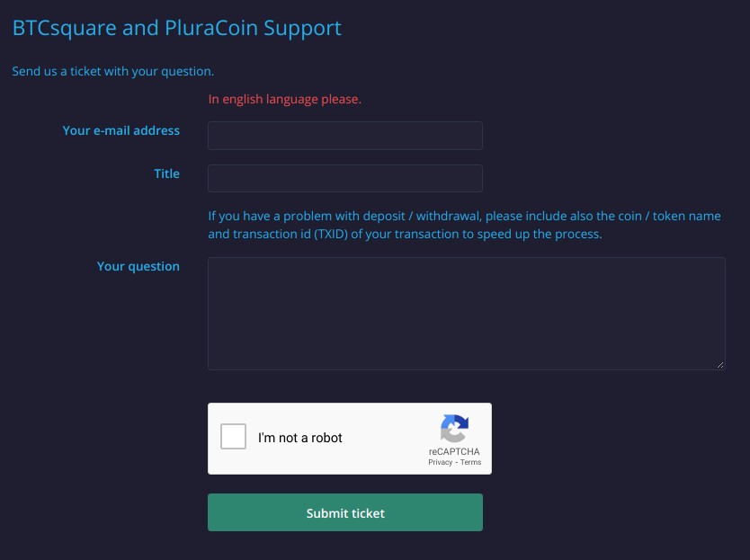Image resolution: width=750 pixels, height=560 pixels.
Task: Focus the Your e-mail address input field
Action: pyautogui.click(x=344, y=136)
